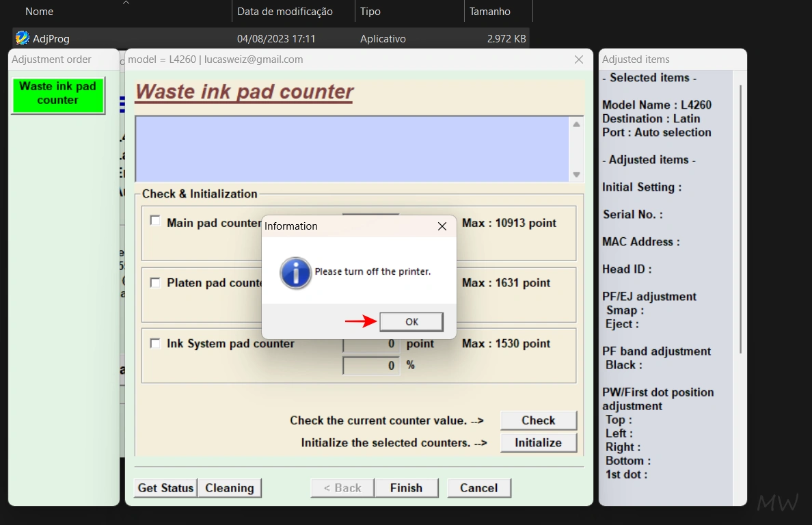
Task: Click the Finish button
Action: 406,488
